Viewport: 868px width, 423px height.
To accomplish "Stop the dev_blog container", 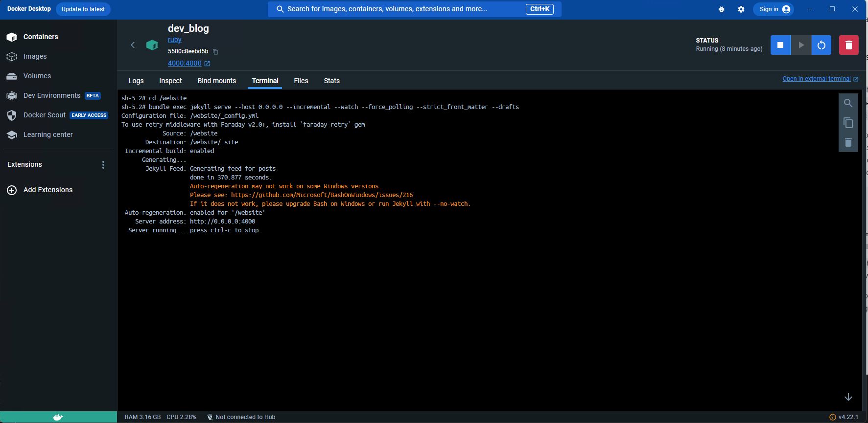I will (780, 45).
